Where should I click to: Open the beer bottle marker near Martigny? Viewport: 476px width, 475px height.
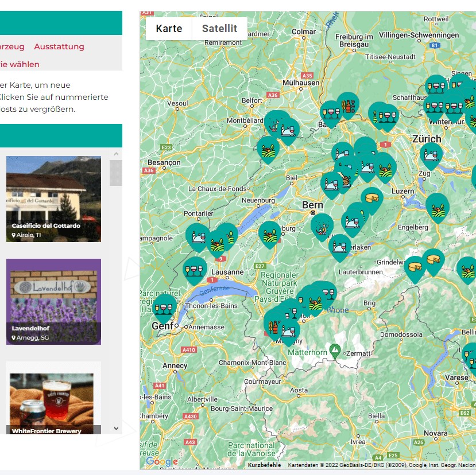[x=273, y=325]
